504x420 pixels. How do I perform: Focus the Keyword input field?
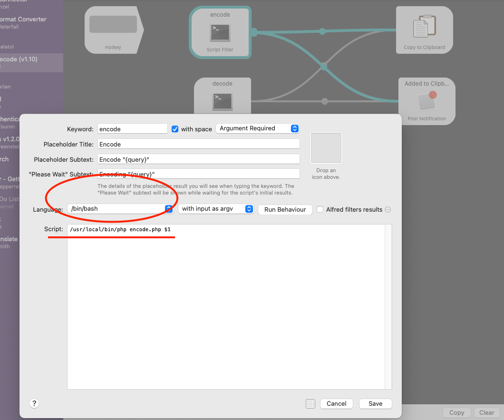pos(133,128)
